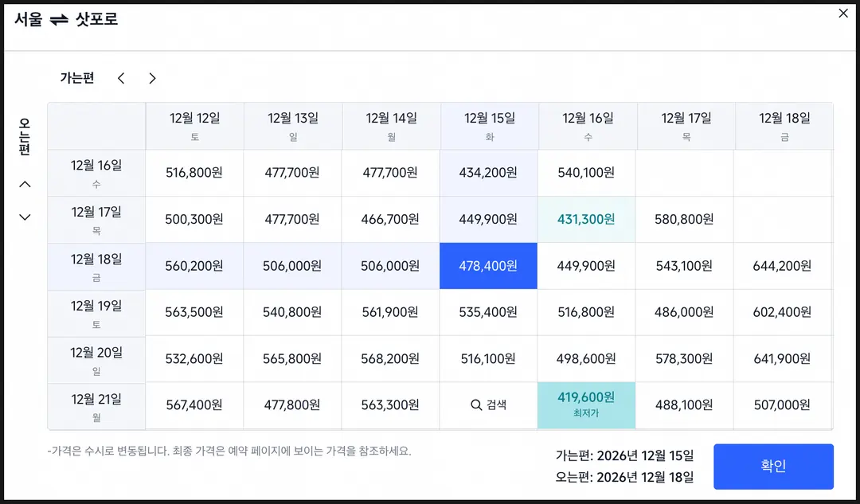This screenshot has width=860, height=504.
Task: Select the lowest fare 419,600원 cell
Action: click(x=586, y=405)
